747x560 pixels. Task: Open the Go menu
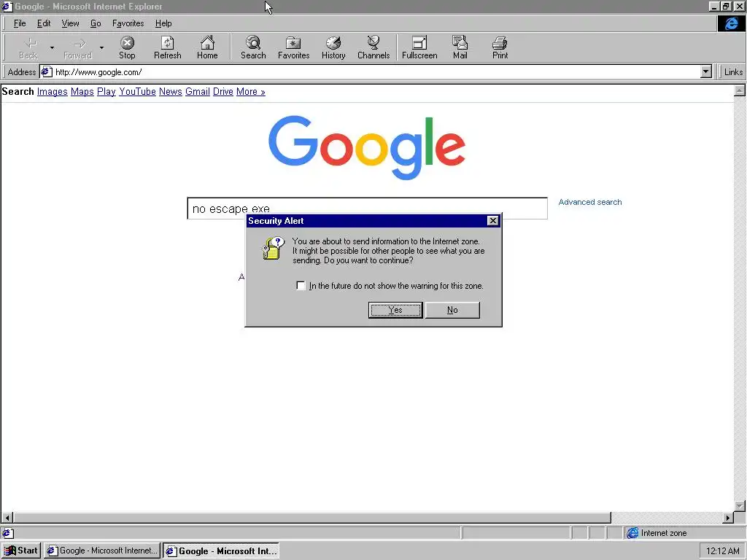[x=96, y=23]
